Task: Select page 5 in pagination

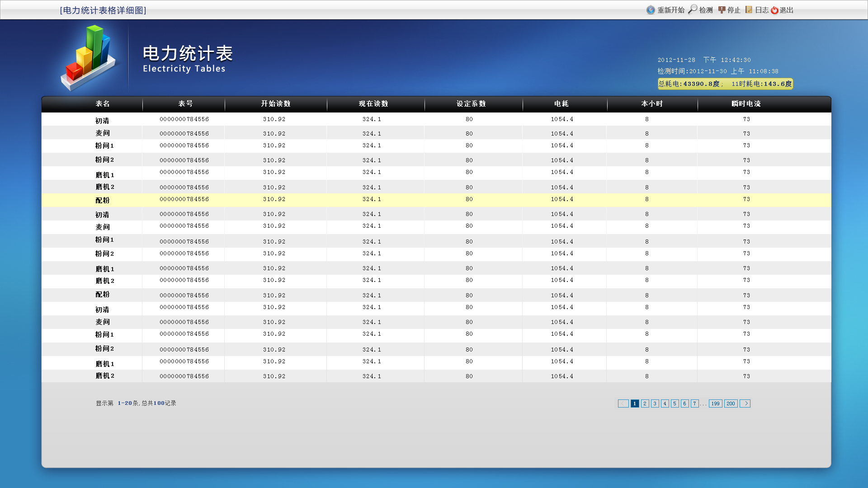Action: pyautogui.click(x=675, y=404)
